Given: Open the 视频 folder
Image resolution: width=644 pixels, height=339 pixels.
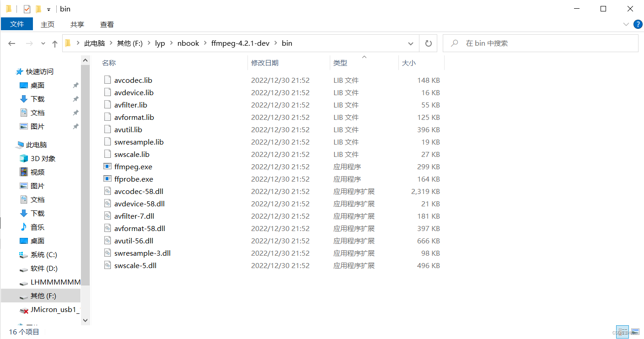Looking at the screenshot, I should [38, 172].
